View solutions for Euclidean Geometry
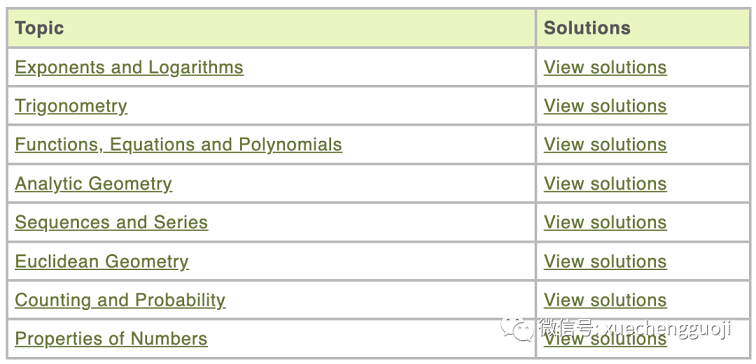Viewport: 756px width, 364px height. point(605,261)
